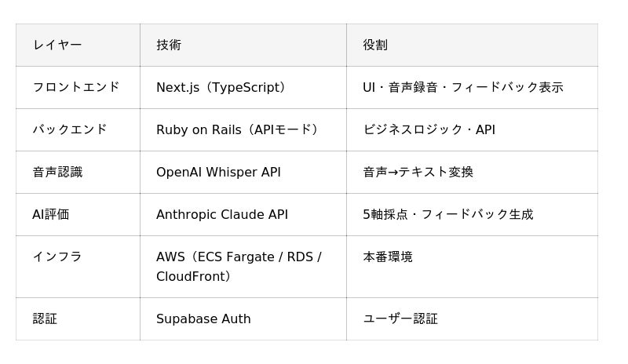Screen dimensions: 628x364
Task: Select the 本番環境 cell
Action: [x=388, y=257]
